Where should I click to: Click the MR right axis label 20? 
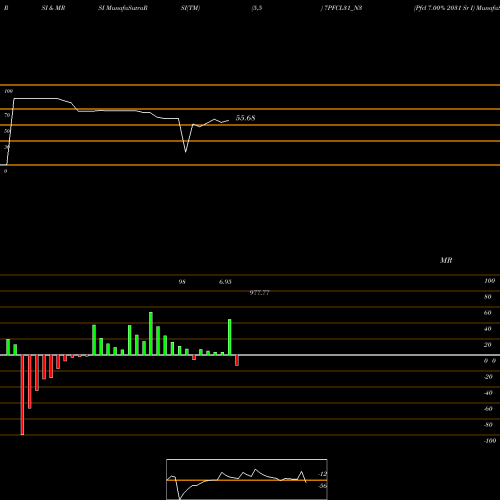(x=488, y=345)
